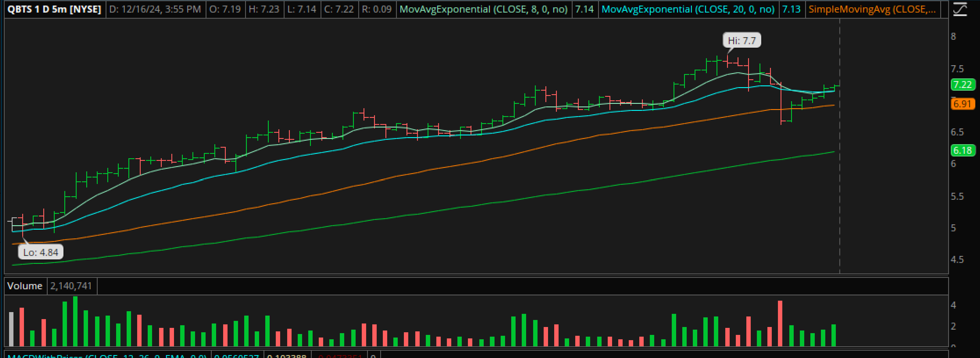Click the Volume study label
The image size is (980, 358).
[x=25, y=286]
